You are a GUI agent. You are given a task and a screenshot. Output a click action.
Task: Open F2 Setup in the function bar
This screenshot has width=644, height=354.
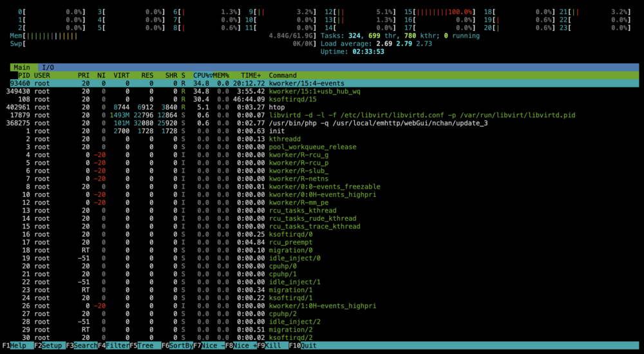[50, 346]
